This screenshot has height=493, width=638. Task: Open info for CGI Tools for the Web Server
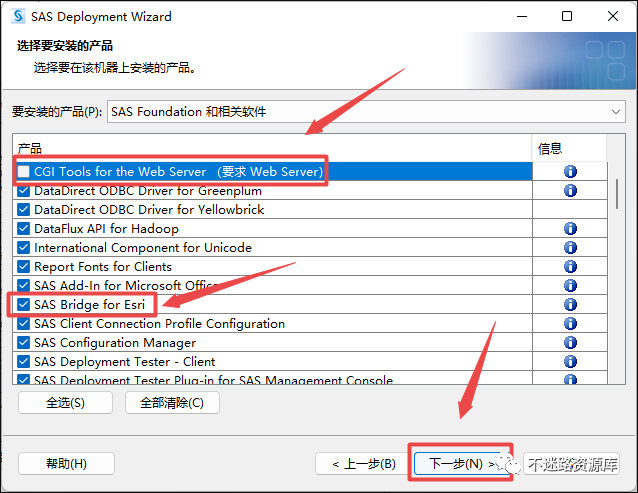570,172
